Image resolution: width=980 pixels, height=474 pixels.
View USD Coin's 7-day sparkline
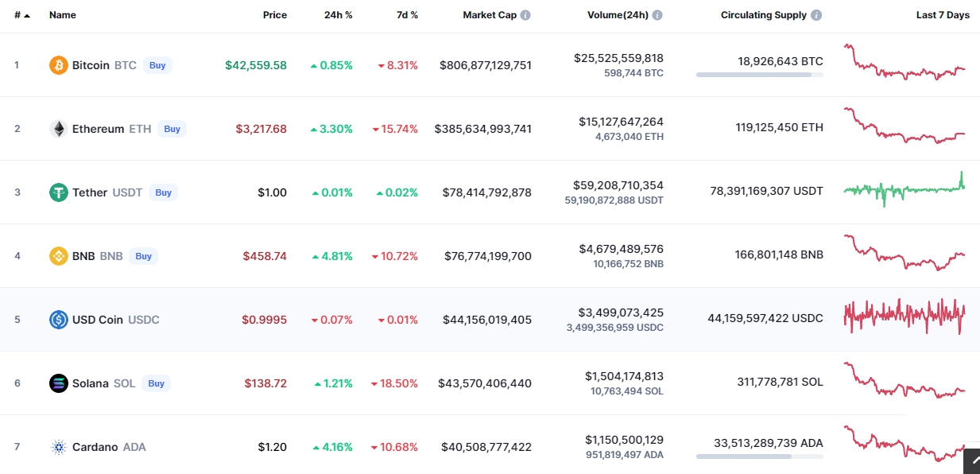[x=904, y=317]
